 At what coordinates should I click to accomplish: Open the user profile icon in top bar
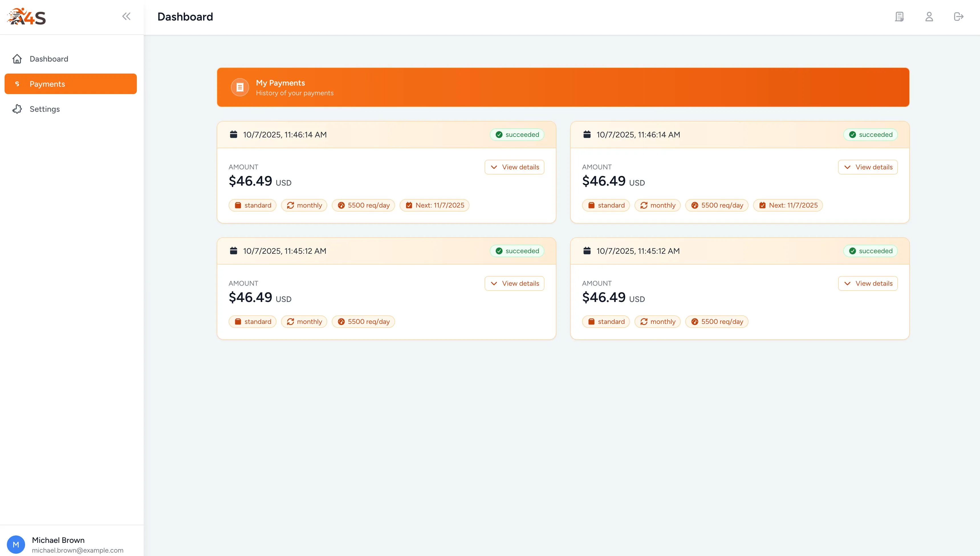929,17
